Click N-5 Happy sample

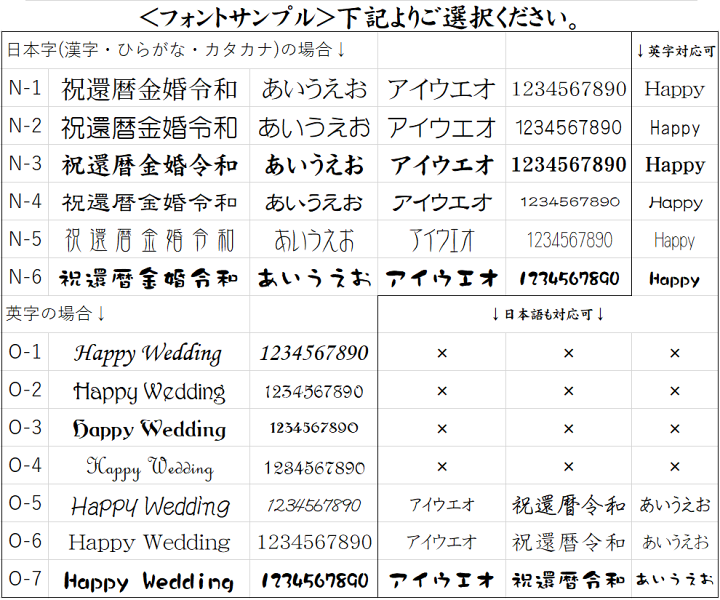click(x=675, y=241)
